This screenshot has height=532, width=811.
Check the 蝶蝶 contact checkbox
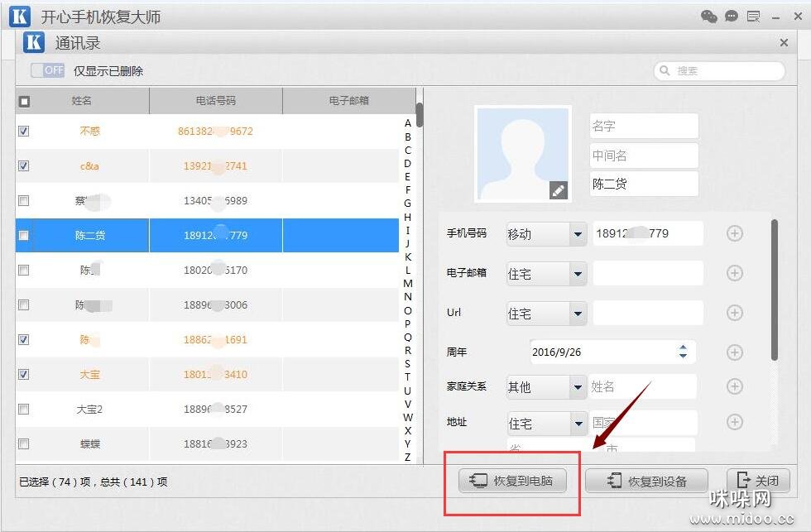24,443
